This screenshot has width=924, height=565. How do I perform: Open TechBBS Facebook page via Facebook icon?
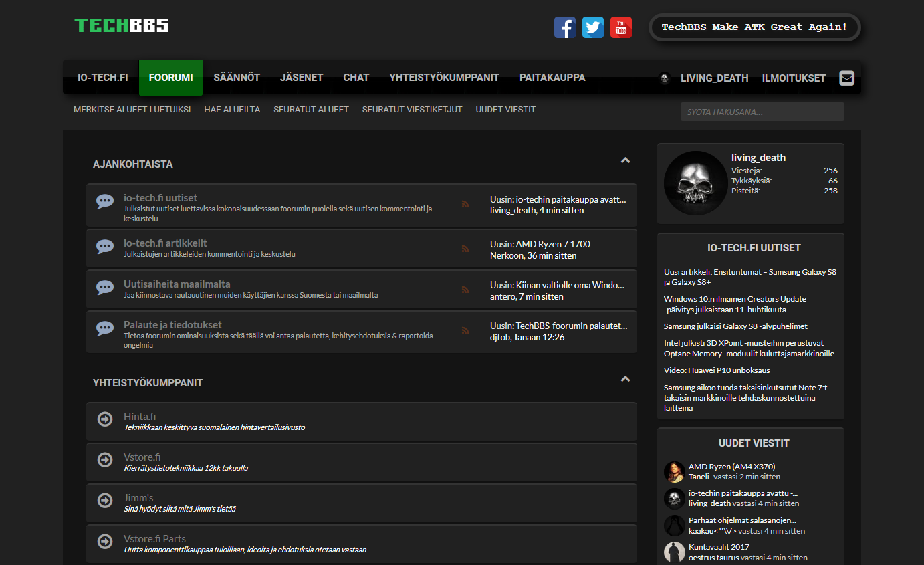[565, 27]
